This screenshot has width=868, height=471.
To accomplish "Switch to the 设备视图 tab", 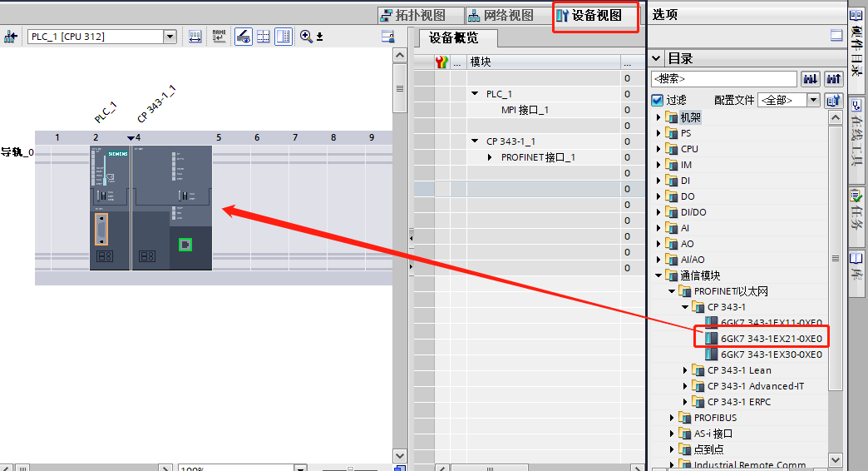I will 595,15.
